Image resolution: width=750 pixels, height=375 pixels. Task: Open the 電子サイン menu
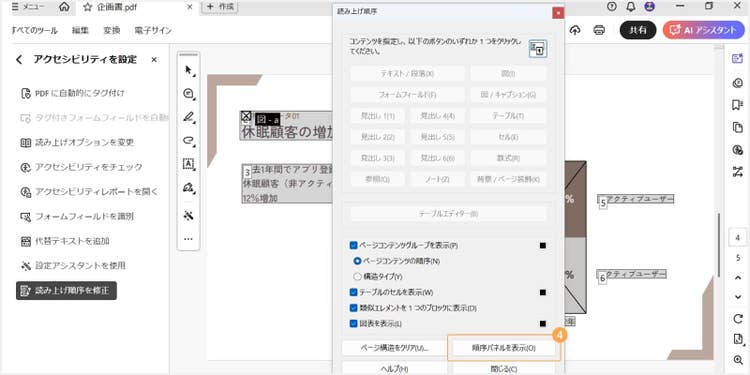153,30
